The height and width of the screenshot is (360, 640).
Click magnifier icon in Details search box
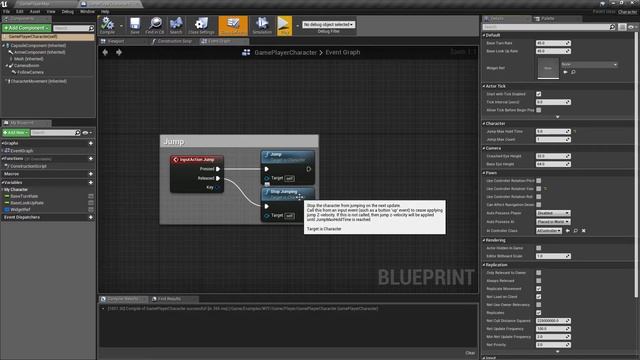coord(612,27)
